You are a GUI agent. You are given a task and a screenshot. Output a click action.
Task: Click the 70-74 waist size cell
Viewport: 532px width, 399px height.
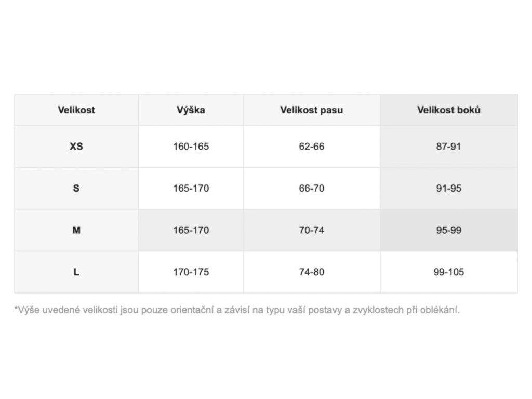pos(311,230)
